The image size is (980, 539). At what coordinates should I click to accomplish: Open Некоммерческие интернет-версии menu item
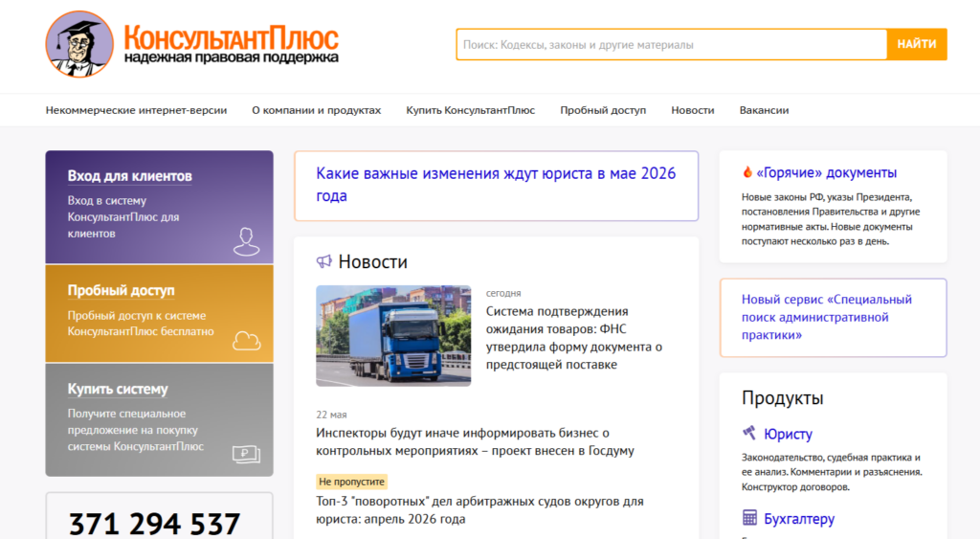136,110
